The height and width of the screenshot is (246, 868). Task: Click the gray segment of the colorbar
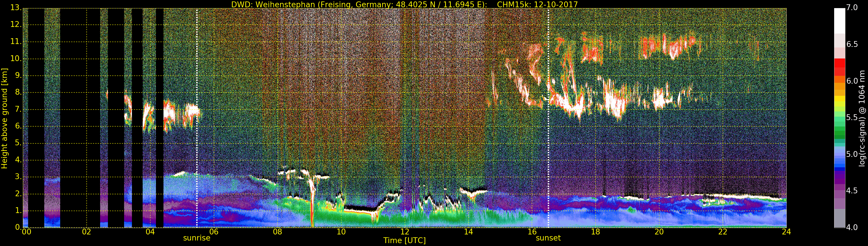click(x=839, y=219)
